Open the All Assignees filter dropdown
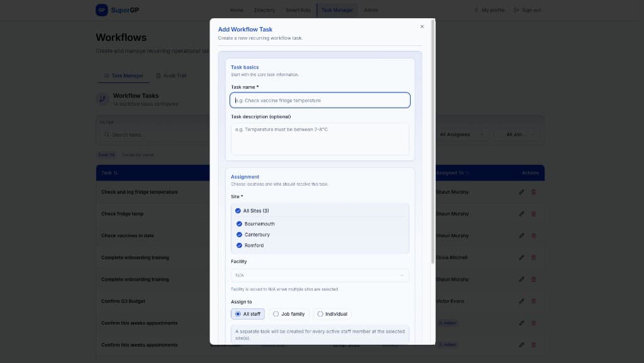Screen dimensions: 644x363 point(462,134)
